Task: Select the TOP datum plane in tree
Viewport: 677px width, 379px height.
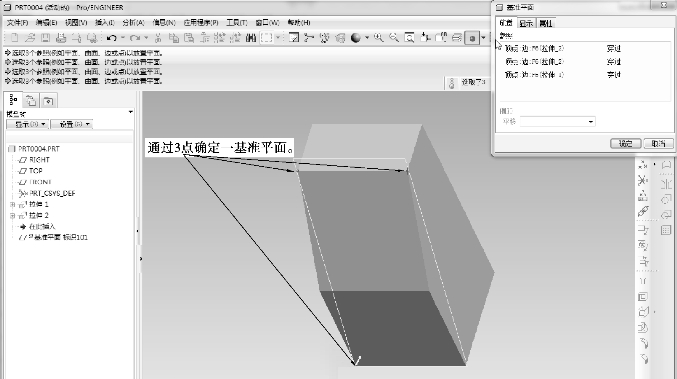Action: (35, 171)
